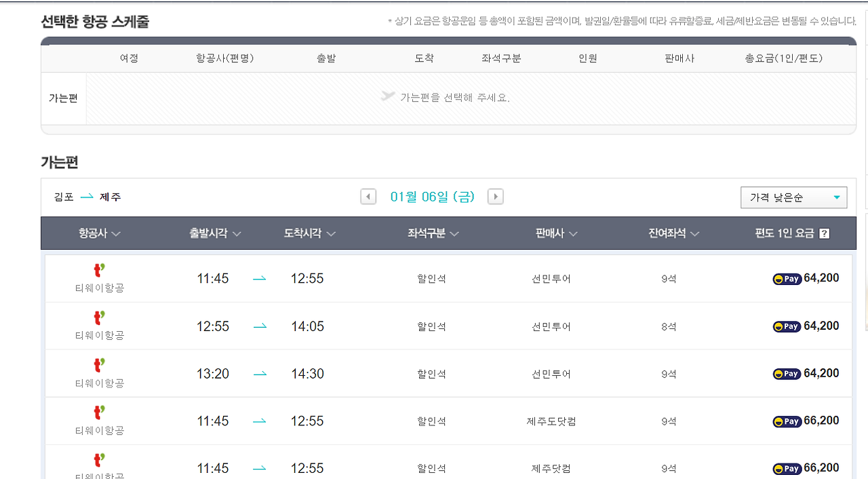Image resolution: width=868 pixels, height=479 pixels.
Task: Sort by 도착시각 column header
Action: (310, 233)
